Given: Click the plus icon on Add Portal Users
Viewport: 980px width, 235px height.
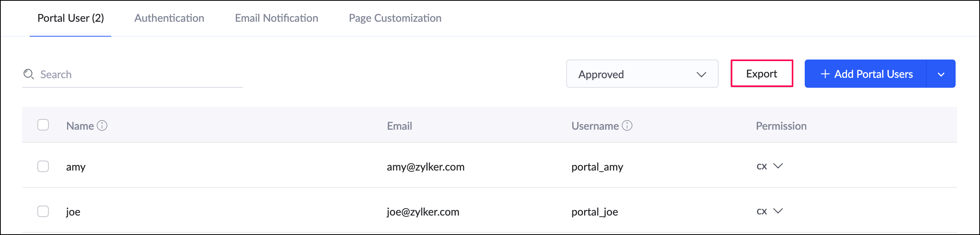Looking at the screenshot, I should (x=825, y=74).
